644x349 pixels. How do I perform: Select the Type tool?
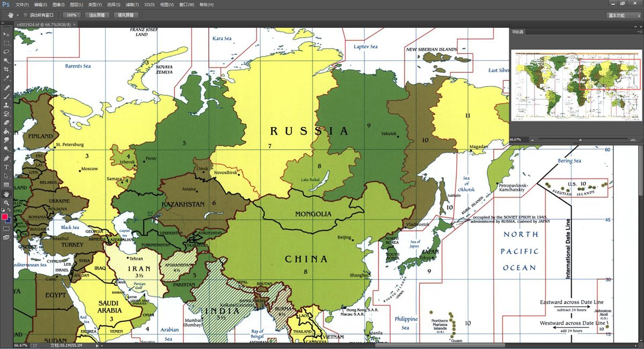pyautogui.click(x=6, y=167)
